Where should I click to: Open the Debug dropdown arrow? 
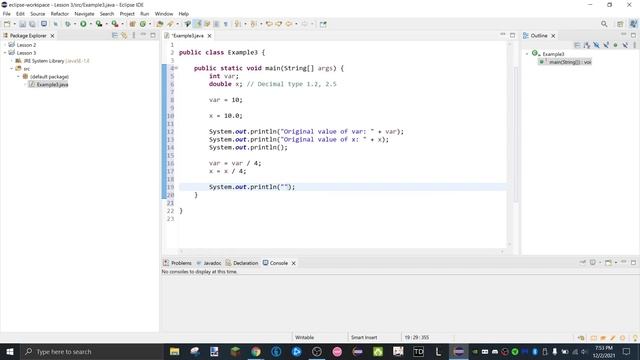(x=75, y=24)
